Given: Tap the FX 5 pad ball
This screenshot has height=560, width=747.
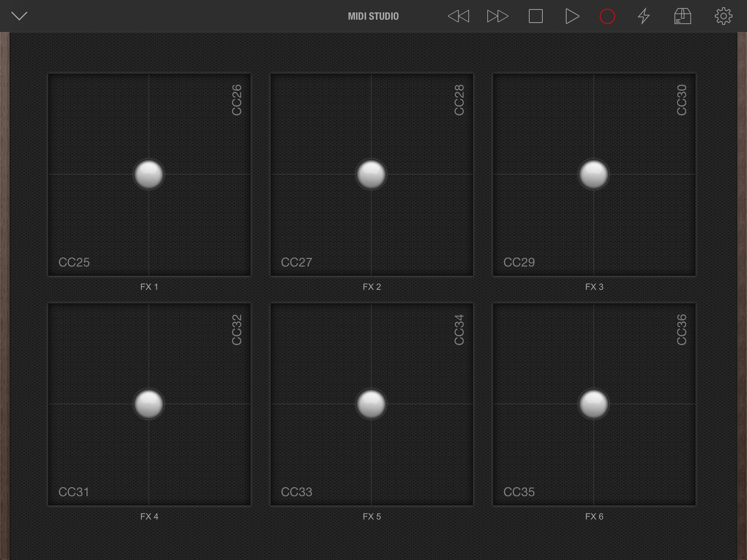Looking at the screenshot, I should tap(371, 404).
